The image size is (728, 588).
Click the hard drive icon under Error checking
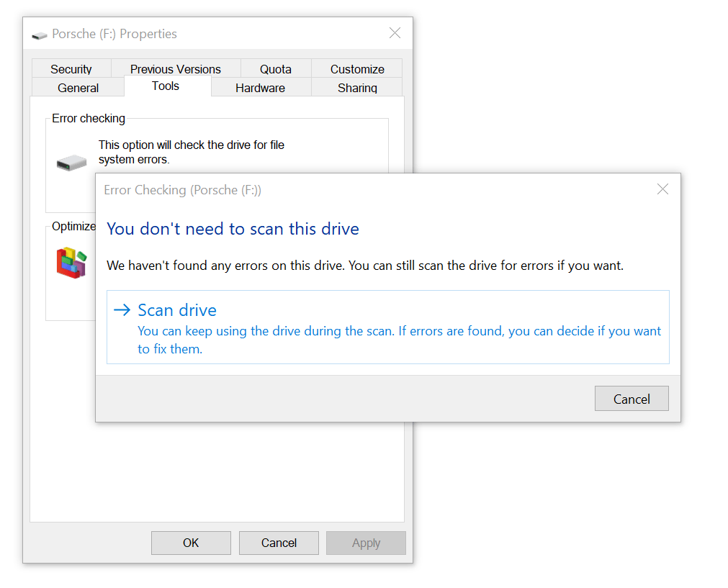coord(71,163)
